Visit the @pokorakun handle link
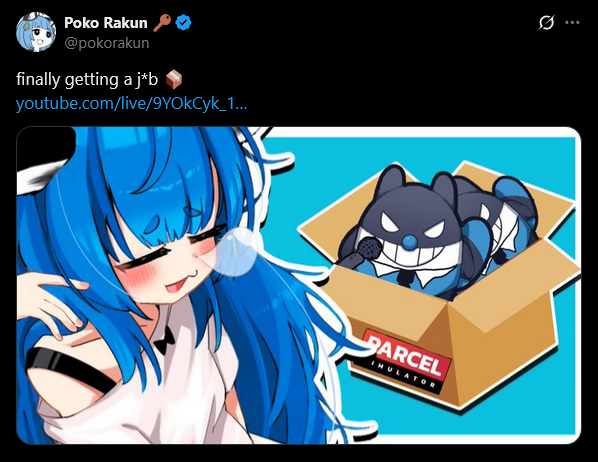Screen dimensions: 598x462 pos(107,43)
